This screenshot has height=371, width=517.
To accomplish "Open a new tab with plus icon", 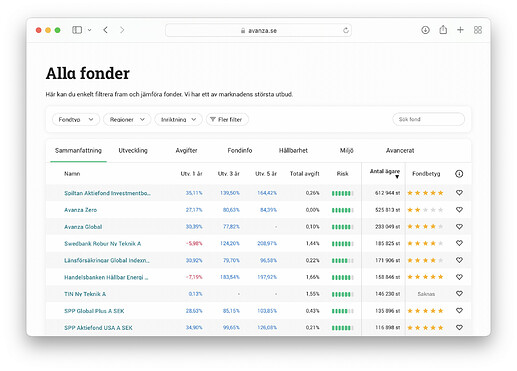I will (460, 30).
